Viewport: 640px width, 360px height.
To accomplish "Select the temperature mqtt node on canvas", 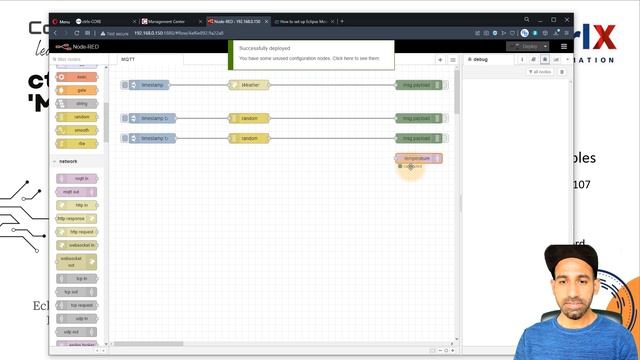I will (419, 158).
